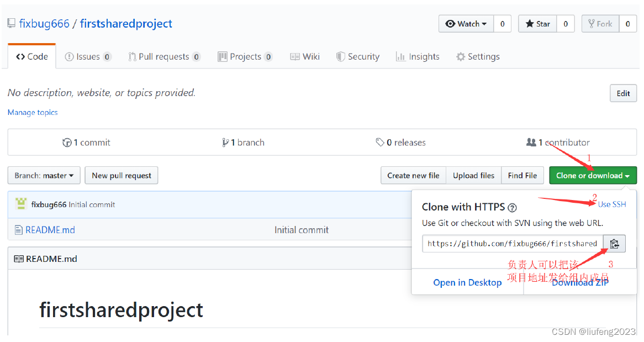
Task: Open the Security tab
Action: (358, 57)
